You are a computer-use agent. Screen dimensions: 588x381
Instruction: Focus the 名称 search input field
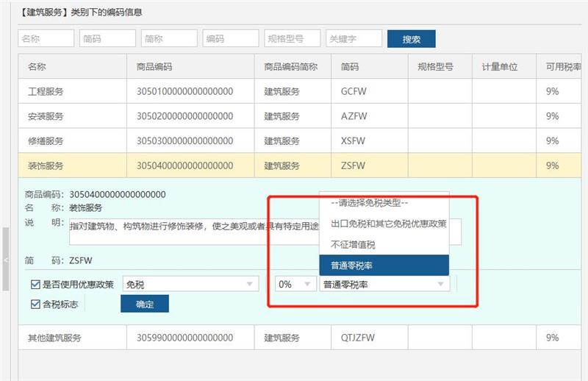coord(46,39)
